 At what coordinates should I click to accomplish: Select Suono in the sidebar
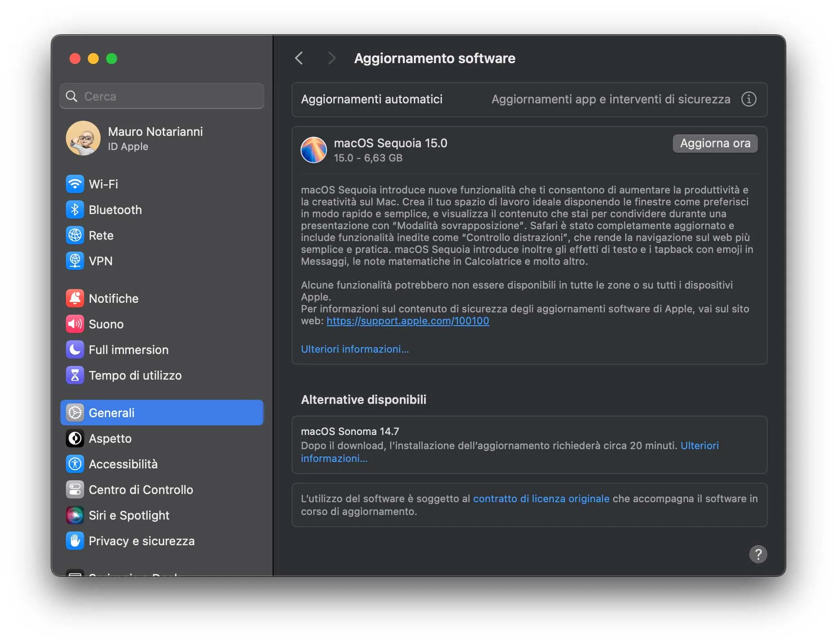pyautogui.click(x=162, y=324)
